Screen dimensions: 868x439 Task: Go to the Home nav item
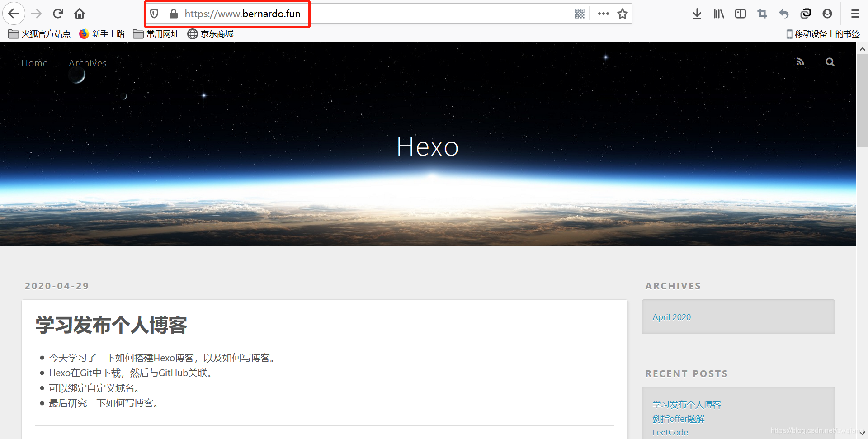click(x=35, y=63)
